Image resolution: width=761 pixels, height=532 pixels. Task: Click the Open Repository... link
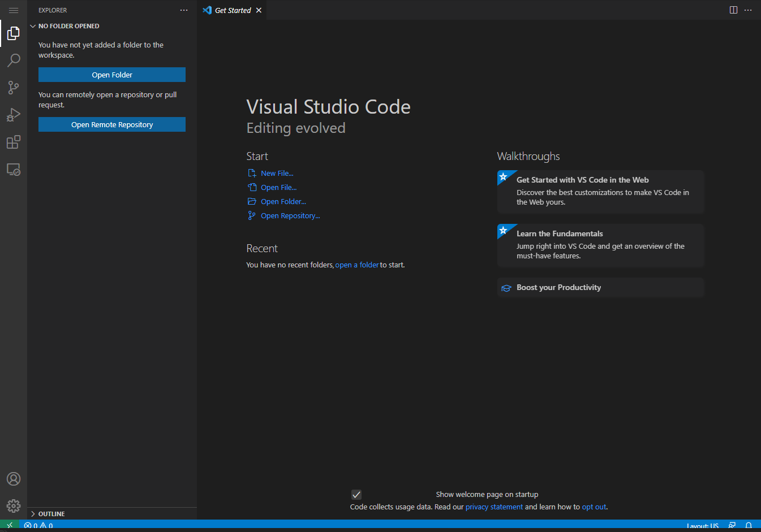pos(290,215)
